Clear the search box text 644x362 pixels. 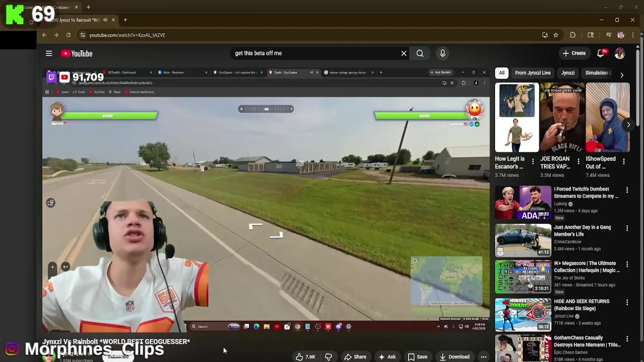click(x=404, y=53)
